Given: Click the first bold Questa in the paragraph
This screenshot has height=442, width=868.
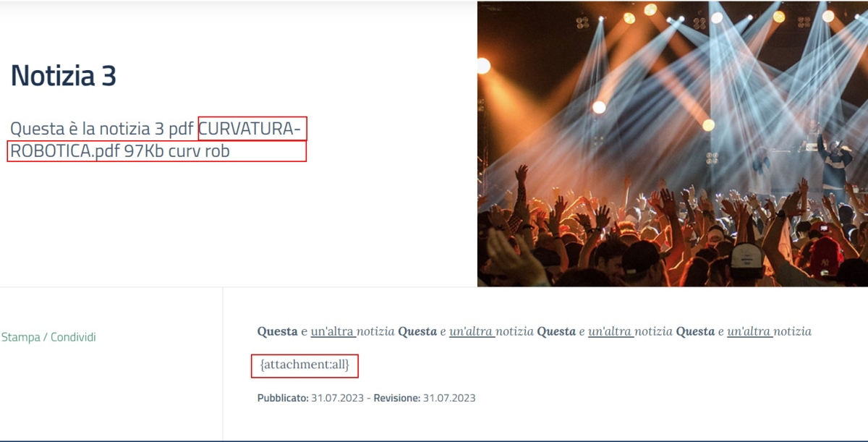Looking at the screenshot, I should 277,331.
